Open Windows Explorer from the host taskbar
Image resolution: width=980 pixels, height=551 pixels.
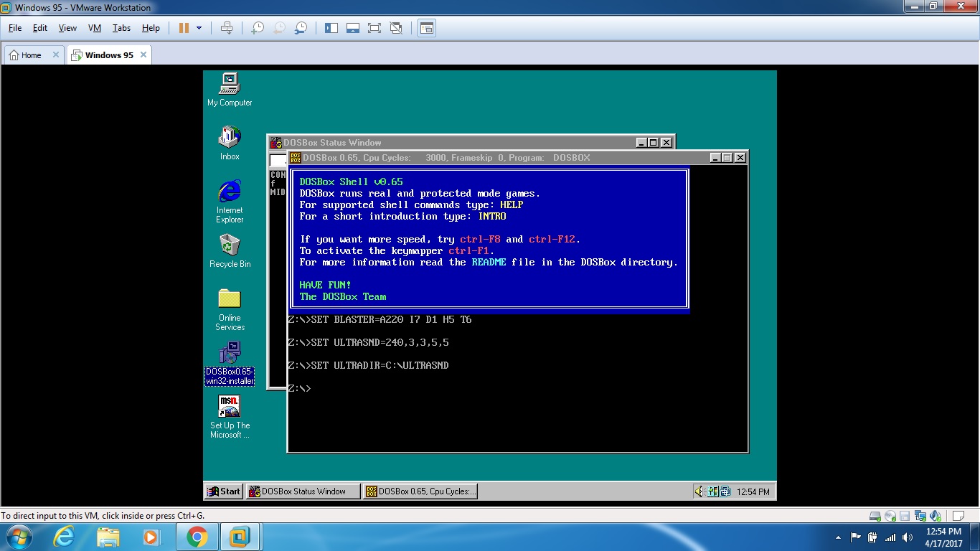(108, 537)
